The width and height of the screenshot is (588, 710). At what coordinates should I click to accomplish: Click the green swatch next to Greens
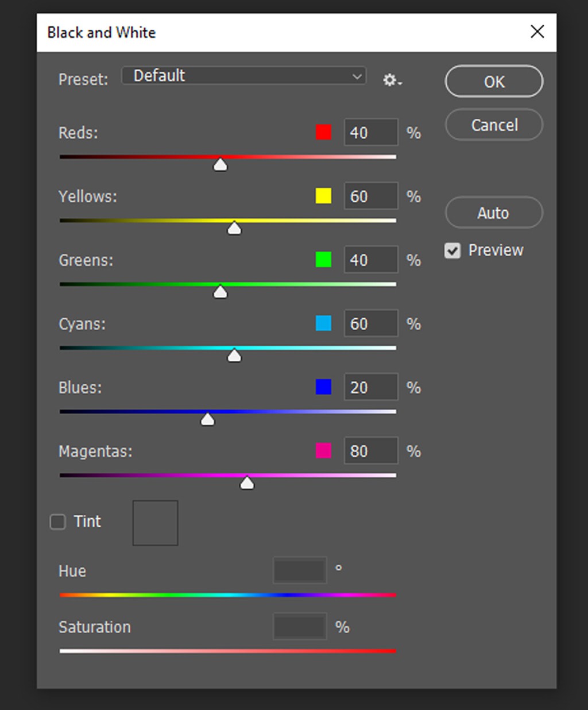click(323, 260)
